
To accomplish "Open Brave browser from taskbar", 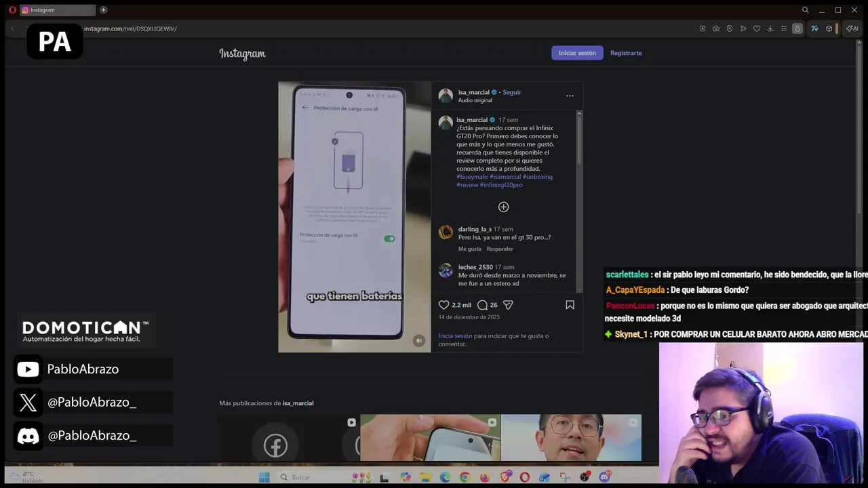I will pyautogui.click(x=505, y=477).
